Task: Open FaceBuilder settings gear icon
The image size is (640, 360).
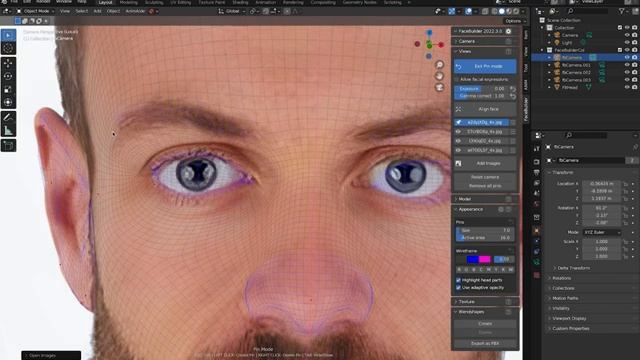Action: (x=509, y=31)
